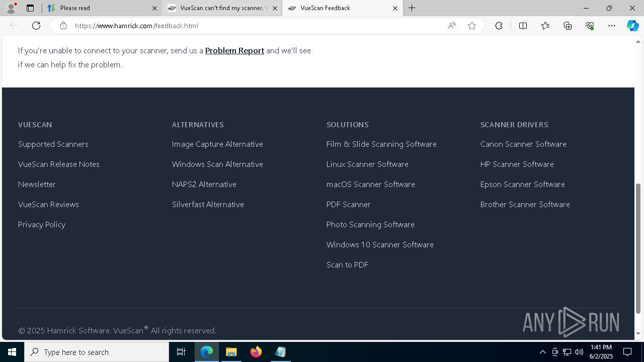Screen dimensions: 644x362
Task: Open VueScan Reviews link
Action: coord(48,205)
